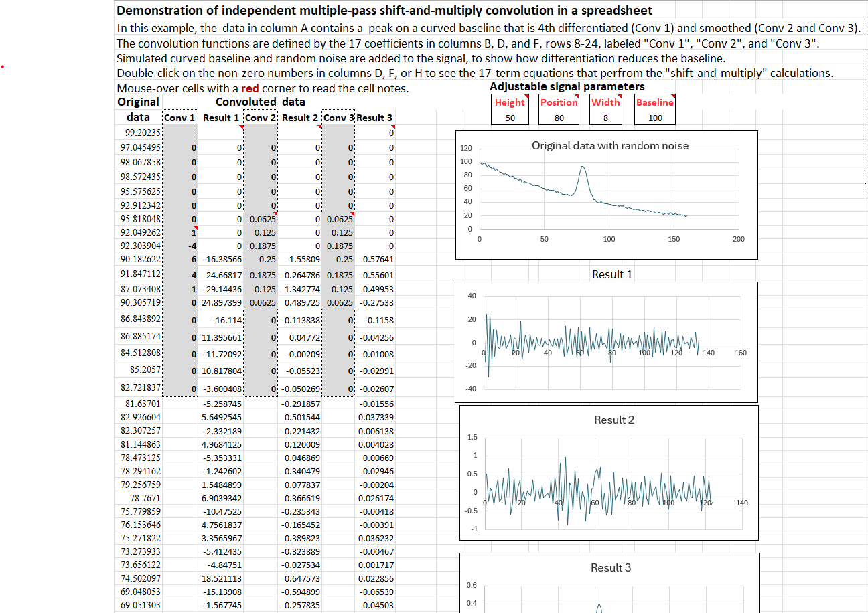Select the Result 2 chart
Viewport: 868px width, 613px height.
pos(608,472)
